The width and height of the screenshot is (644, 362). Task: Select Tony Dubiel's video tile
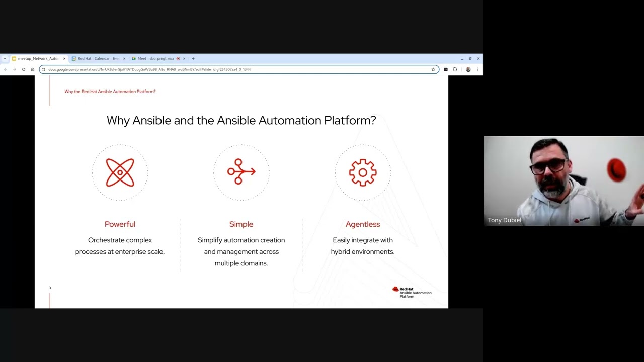563,181
